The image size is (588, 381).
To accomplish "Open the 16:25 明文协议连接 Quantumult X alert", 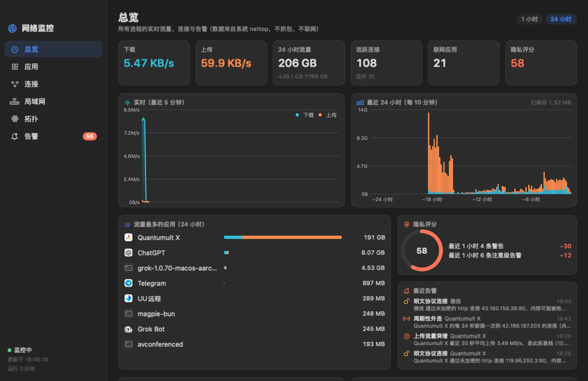I will pyautogui.click(x=487, y=357).
